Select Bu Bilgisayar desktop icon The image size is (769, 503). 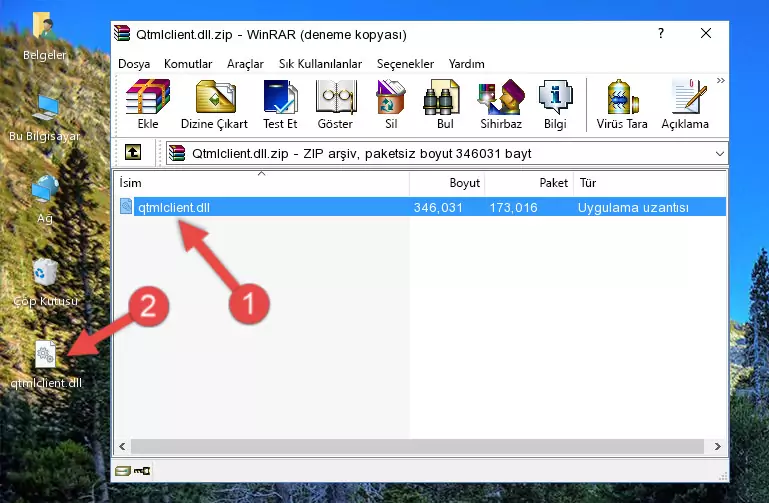coord(45,118)
